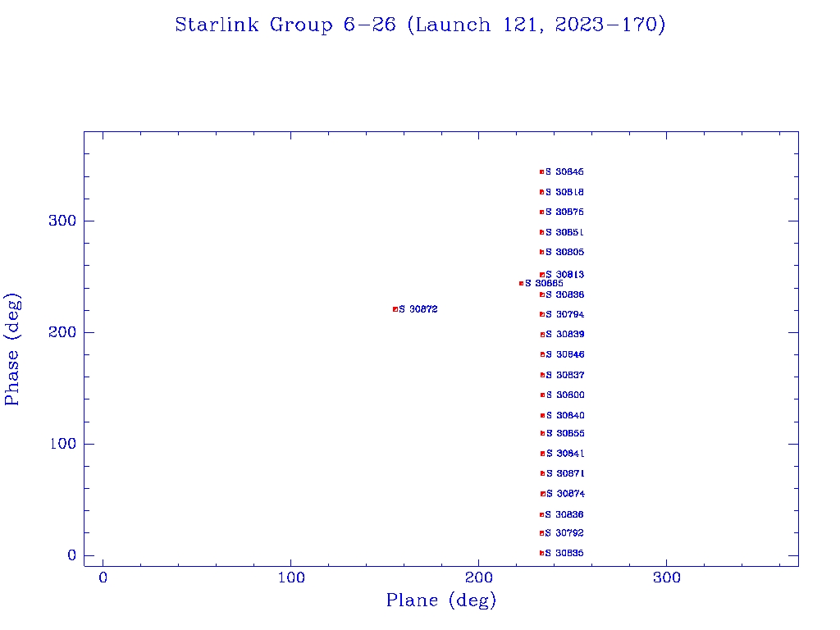
Task: Click the red marker beside S 30872
Action: (395, 309)
